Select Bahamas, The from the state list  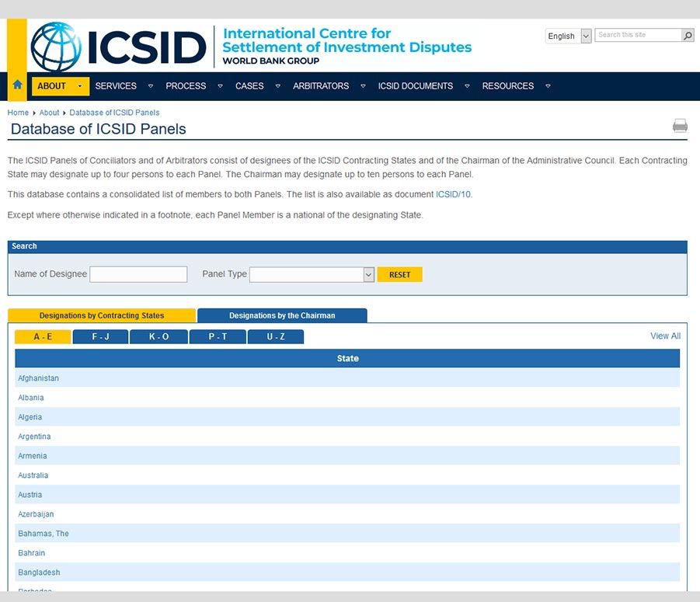click(x=44, y=534)
